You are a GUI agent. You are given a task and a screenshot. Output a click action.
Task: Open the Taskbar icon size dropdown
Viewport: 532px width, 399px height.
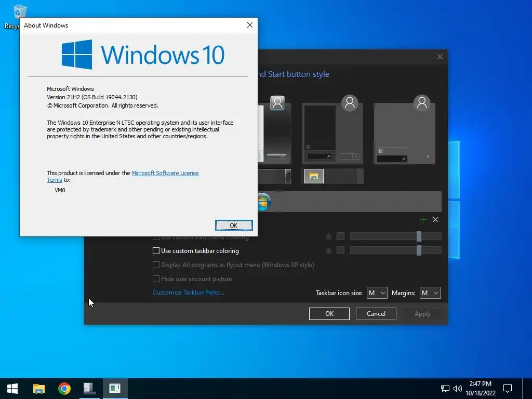(x=377, y=293)
